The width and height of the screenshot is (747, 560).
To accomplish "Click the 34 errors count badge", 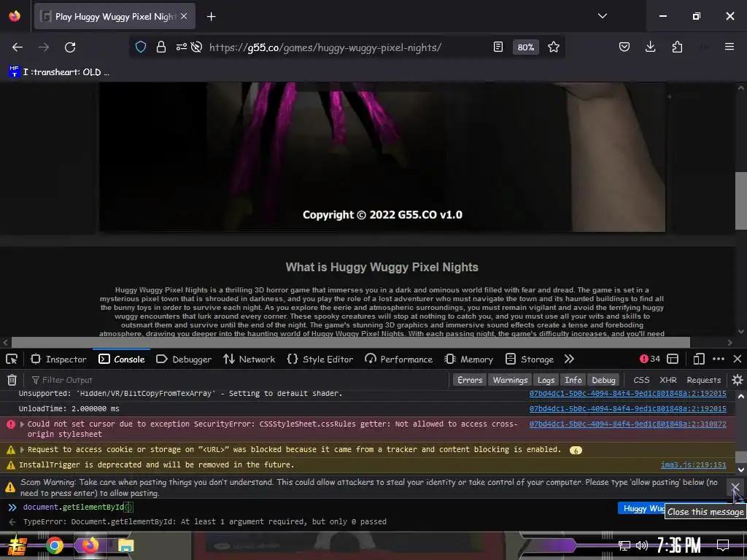I will point(650,359).
